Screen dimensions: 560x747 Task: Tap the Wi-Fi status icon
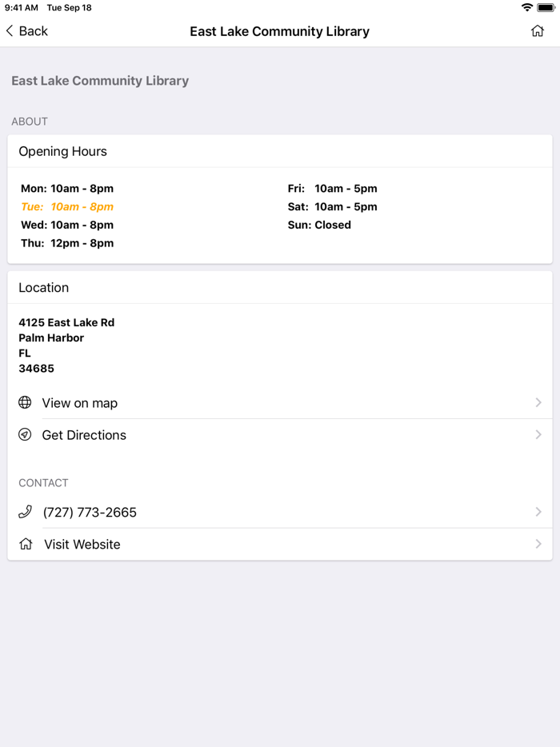526,7
